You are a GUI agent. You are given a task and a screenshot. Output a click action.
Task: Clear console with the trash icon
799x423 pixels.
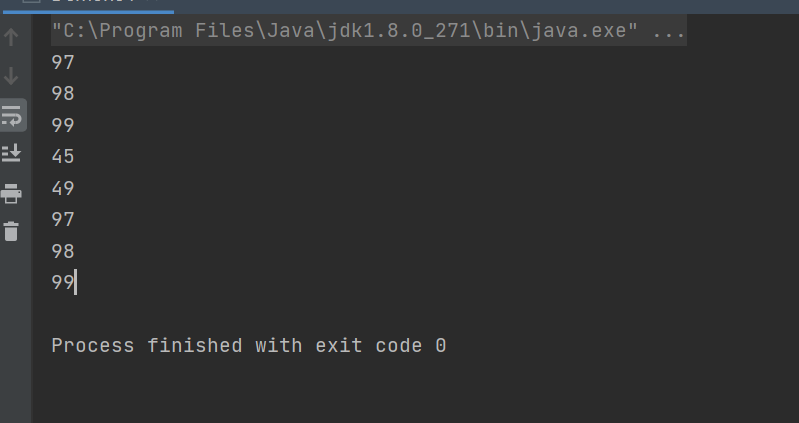[x=11, y=231]
